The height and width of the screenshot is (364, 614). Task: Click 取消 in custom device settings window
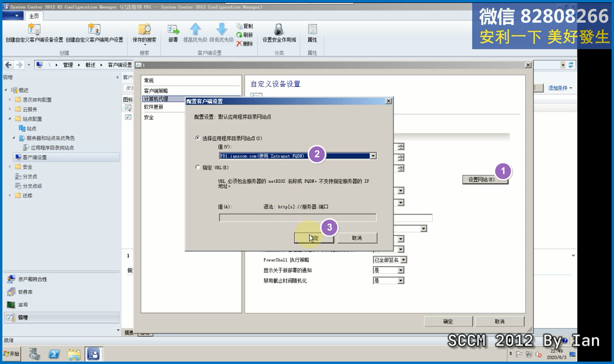click(x=500, y=322)
